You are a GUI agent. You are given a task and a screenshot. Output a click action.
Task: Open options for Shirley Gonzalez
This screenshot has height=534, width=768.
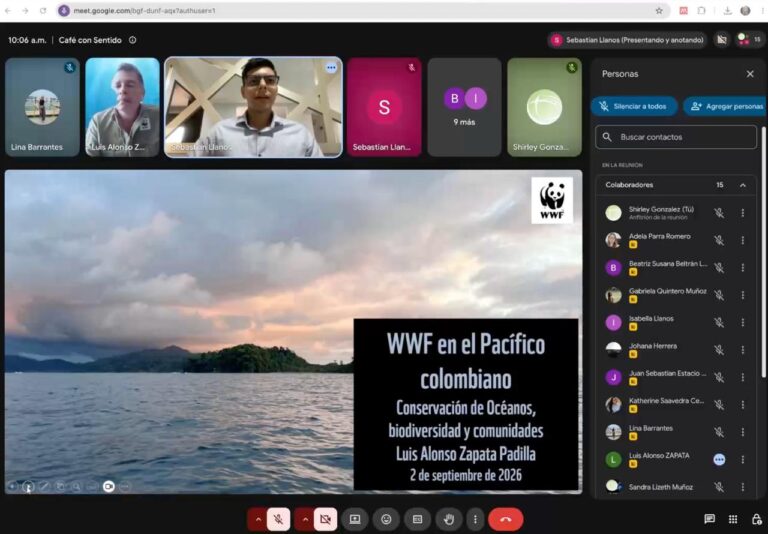pyautogui.click(x=743, y=213)
